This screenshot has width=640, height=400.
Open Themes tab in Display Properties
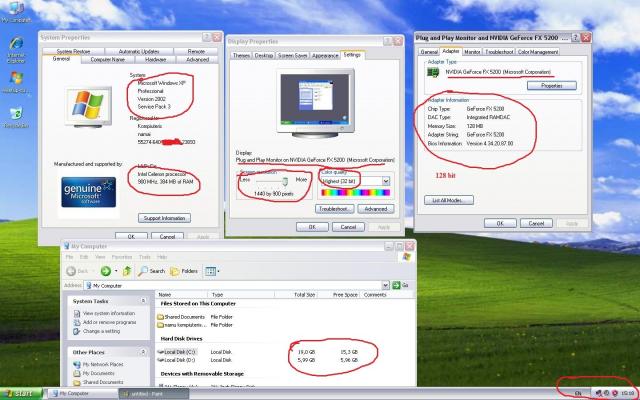(x=241, y=56)
